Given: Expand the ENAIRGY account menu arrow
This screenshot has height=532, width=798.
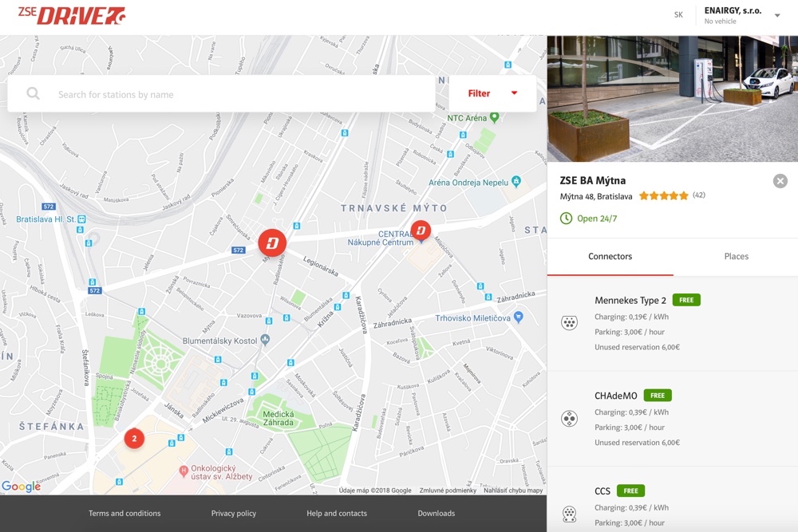Looking at the screenshot, I should (777, 15).
